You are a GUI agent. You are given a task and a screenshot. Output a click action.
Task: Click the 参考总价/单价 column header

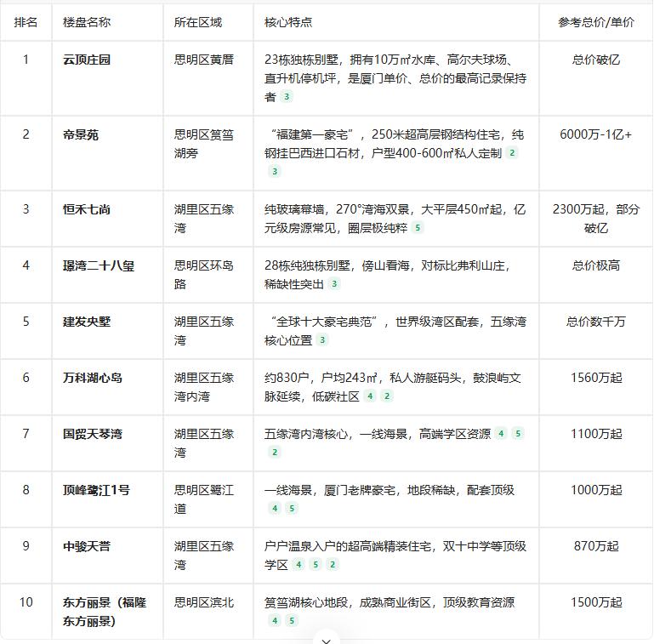coord(596,22)
